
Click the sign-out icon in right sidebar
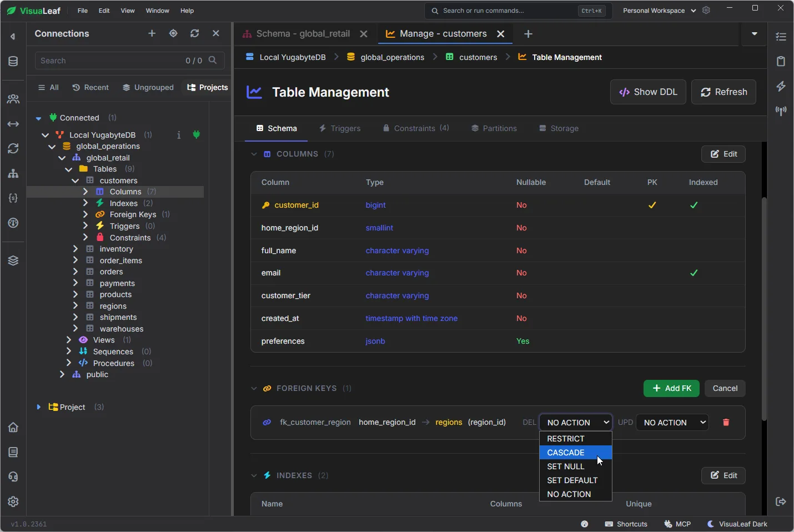click(781, 501)
